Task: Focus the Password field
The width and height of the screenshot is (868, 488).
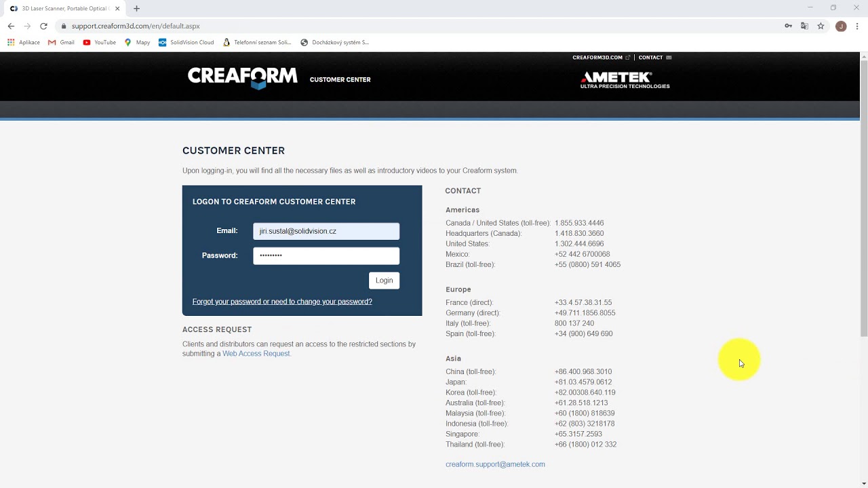Action: 326,256
